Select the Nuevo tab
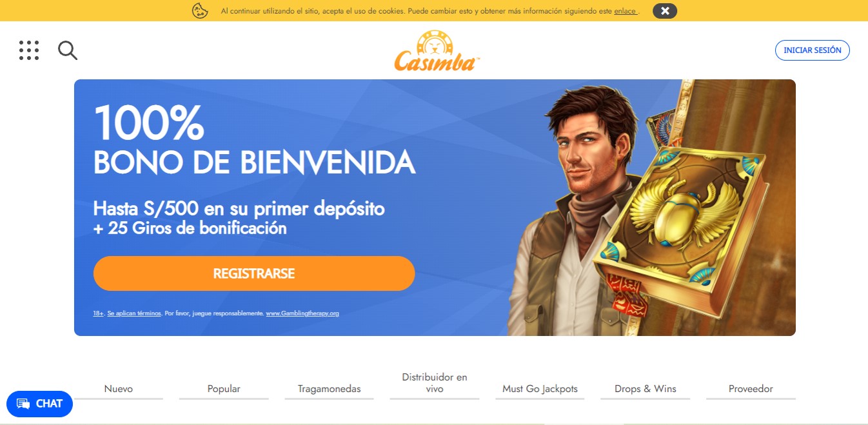 point(119,389)
